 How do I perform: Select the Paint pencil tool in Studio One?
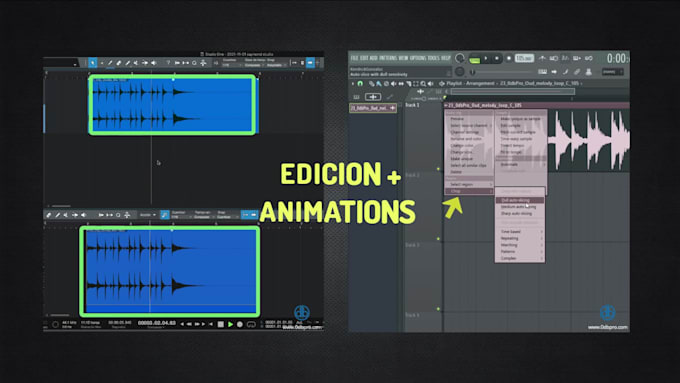click(127, 63)
